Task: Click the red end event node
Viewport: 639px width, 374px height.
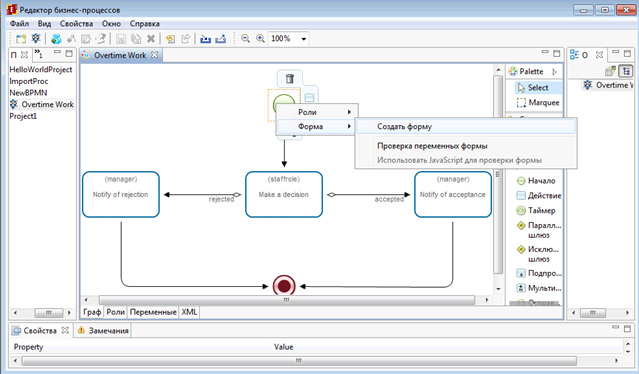Action: [x=284, y=286]
